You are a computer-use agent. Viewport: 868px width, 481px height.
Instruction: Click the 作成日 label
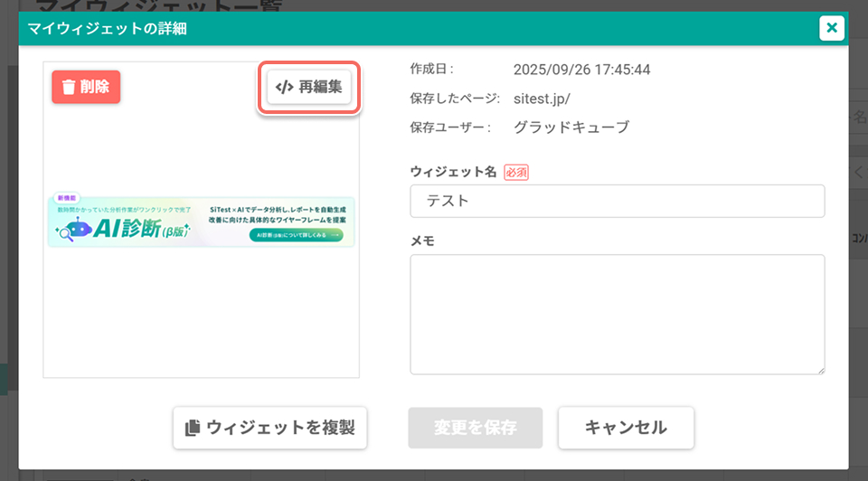point(432,70)
